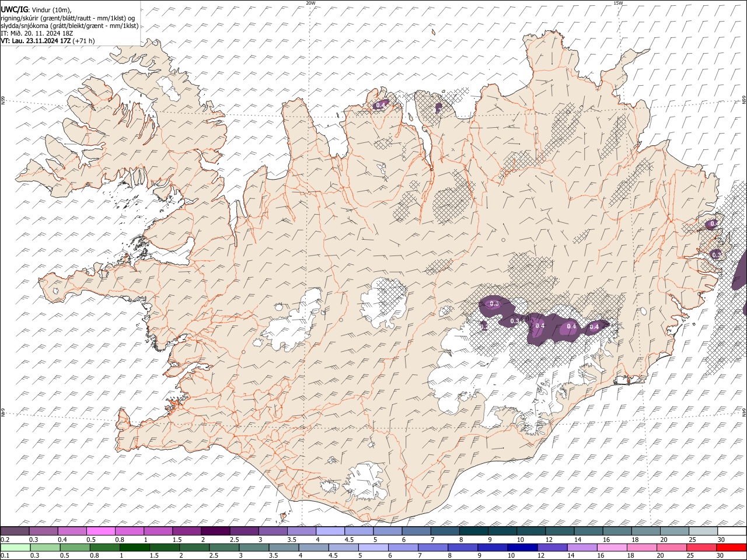Click the 'IT: Mið. 20. 11. 2024 18Z' line
The height and width of the screenshot is (560, 747).
coord(37,33)
